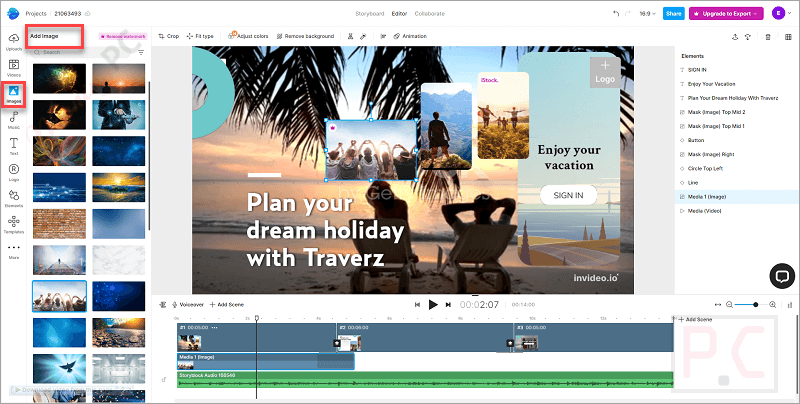
Task: Click Remove watermark badge
Action: click(123, 37)
